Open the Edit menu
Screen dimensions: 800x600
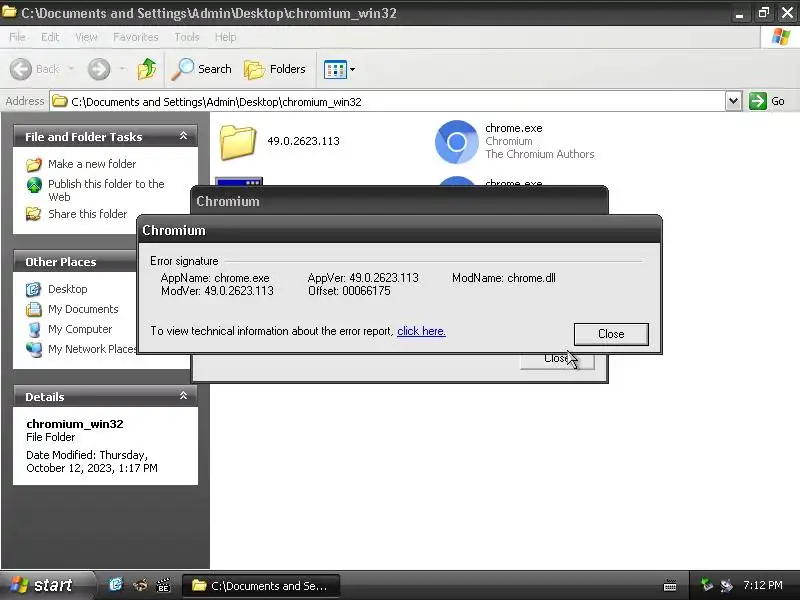(x=50, y=37)
